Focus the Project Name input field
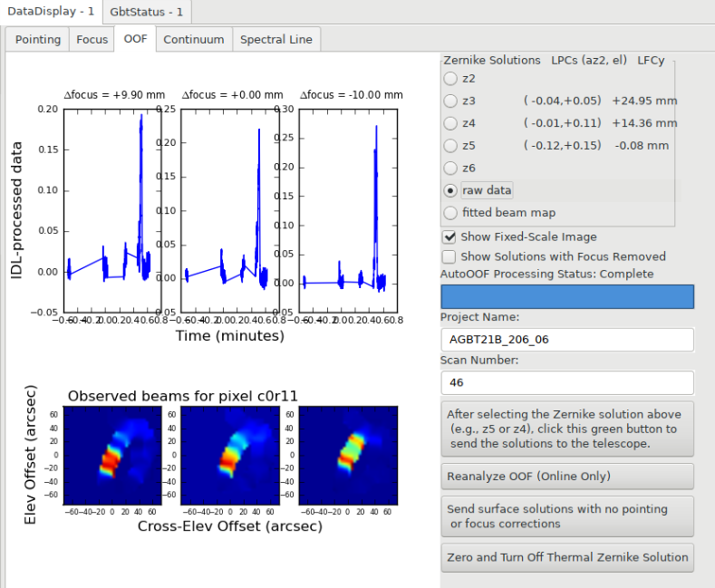This screenshot has width=715, height=588. pyautogui.click(x=567, y=340)
